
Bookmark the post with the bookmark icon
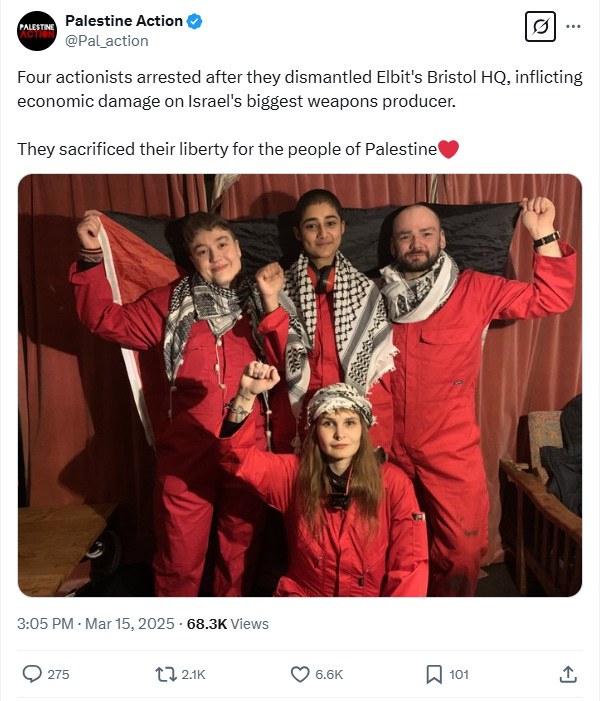click(434, 674)
